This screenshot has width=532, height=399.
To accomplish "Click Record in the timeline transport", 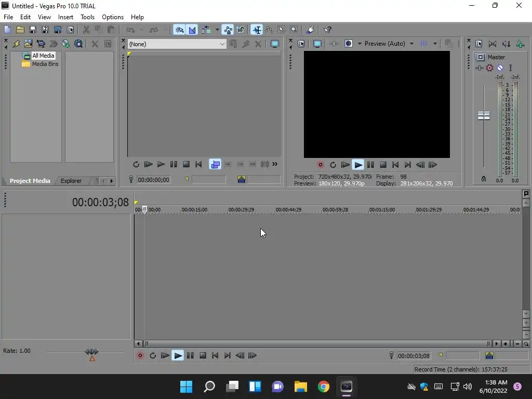I will pyautogui.click(x=140, y=355).
